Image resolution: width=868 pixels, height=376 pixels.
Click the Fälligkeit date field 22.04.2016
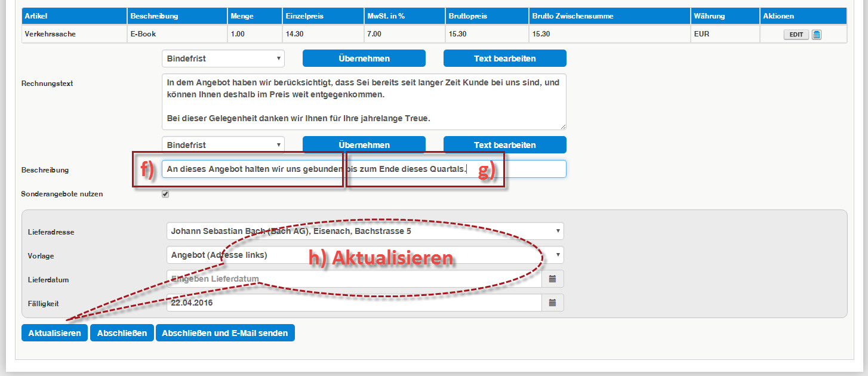tap(354, 303)
